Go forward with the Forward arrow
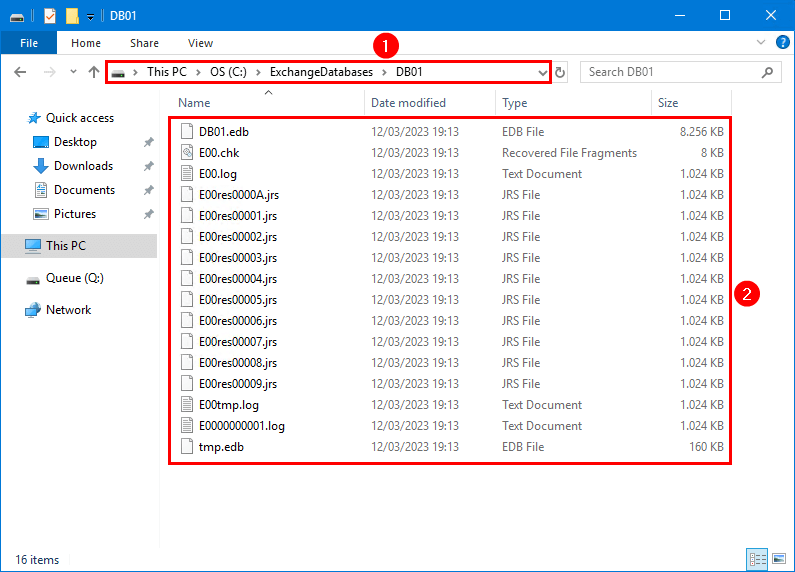This screenshot has height=572, width=795. tap(50, 72)
